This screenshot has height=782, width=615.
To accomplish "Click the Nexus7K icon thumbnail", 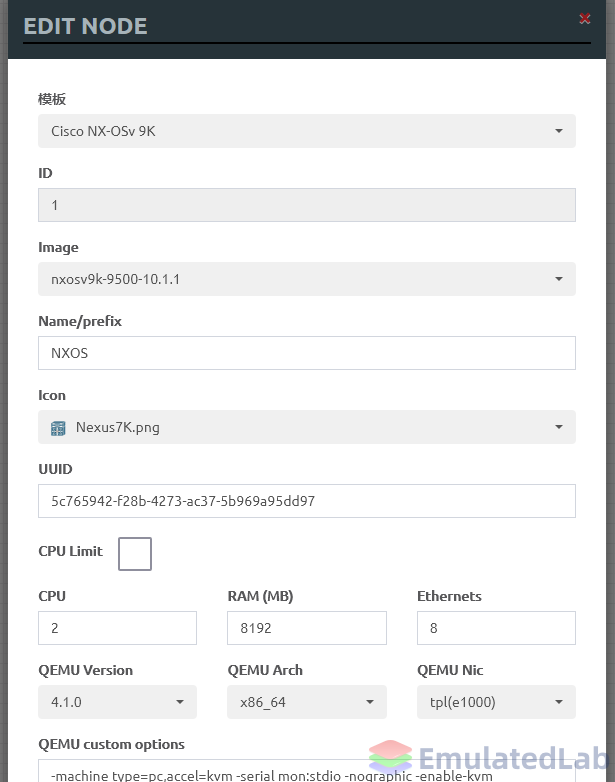I will pyautogui.click(x=58, y=428).
